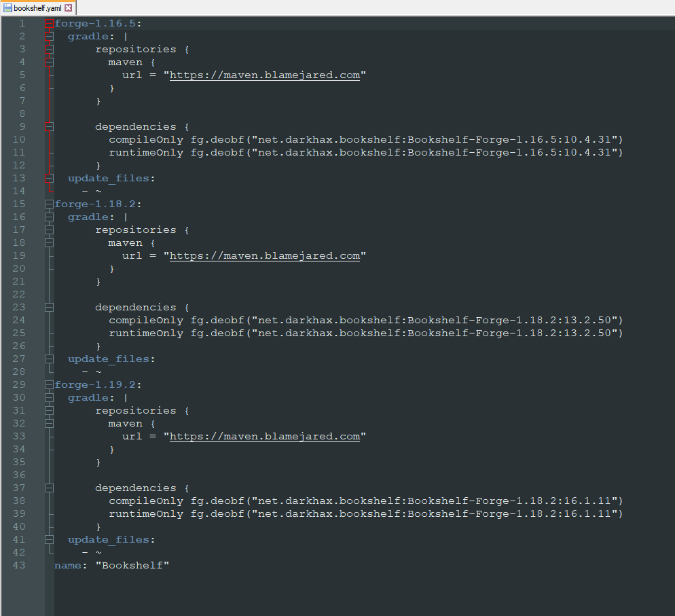Collapse the dependencies block under forge-1.16.5

coord(48,126)
